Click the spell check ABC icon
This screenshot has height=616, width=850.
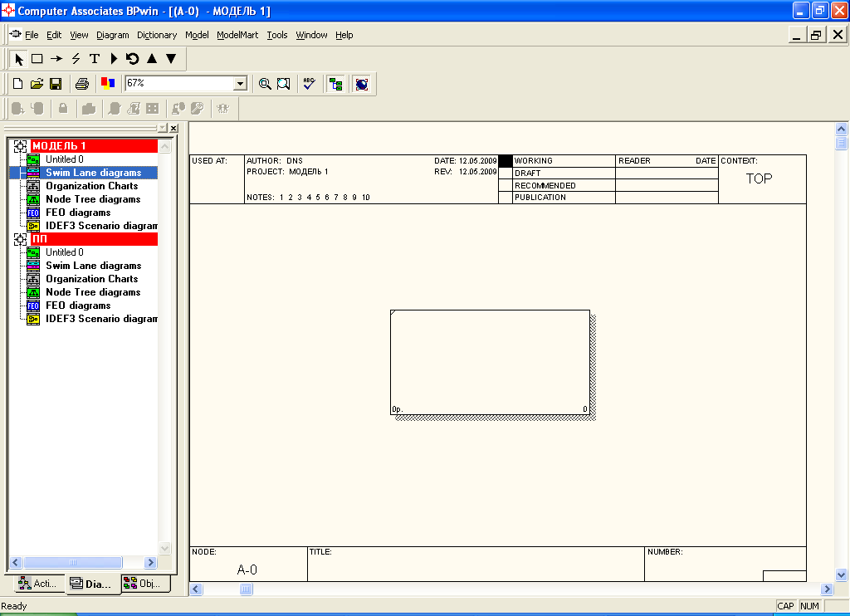tap(309, 84)
